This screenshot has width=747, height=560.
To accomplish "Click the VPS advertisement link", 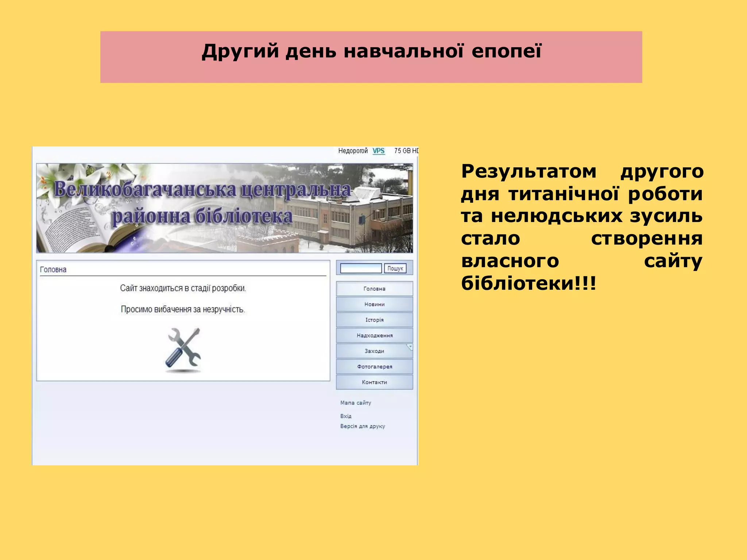I will 379,151.
